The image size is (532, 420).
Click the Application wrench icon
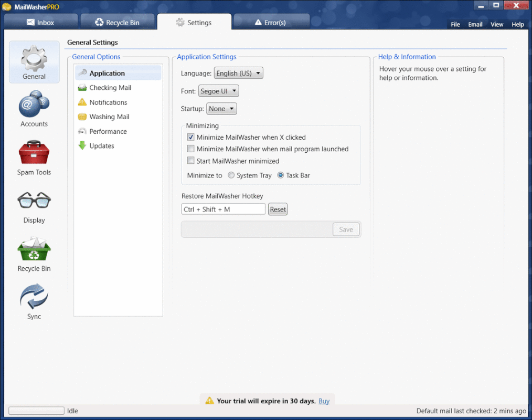tap(82, 73)
